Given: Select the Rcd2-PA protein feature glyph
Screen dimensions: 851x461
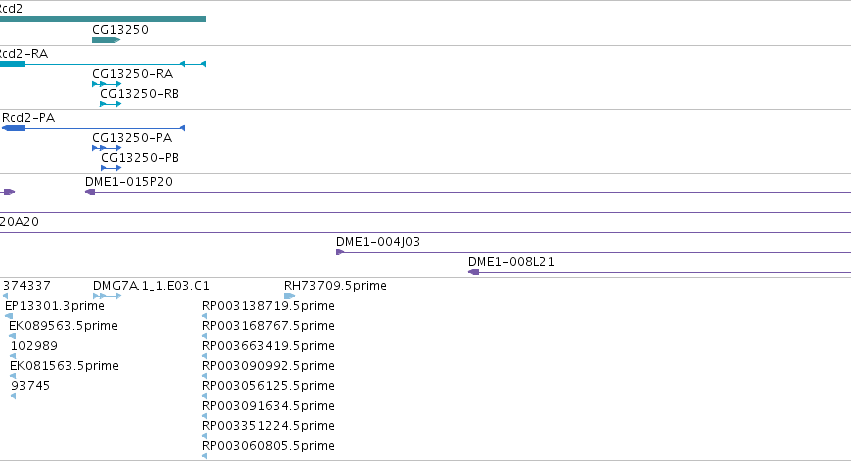Looking at the screenshot, I should (x=93, y=128).
